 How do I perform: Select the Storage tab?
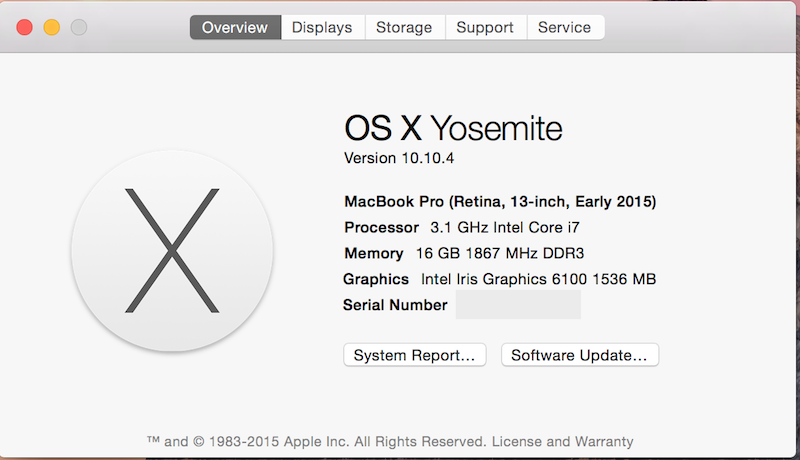coord(405,27)
